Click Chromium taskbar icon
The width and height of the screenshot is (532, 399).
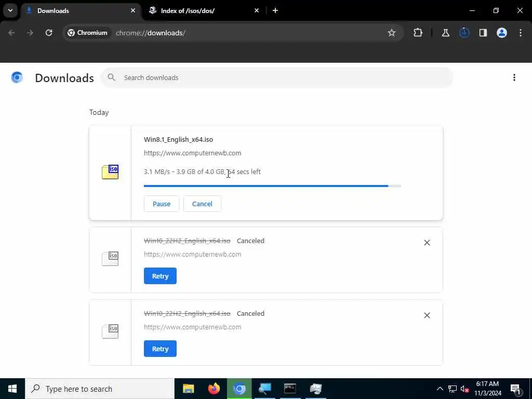pyautogui.click(x=239, y=389)
